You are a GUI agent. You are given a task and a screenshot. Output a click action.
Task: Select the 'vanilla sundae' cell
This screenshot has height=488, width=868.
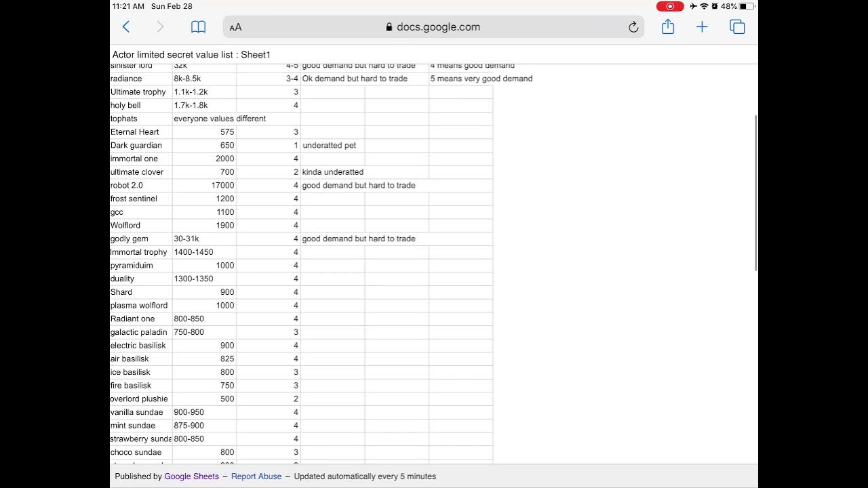(141, 412)
